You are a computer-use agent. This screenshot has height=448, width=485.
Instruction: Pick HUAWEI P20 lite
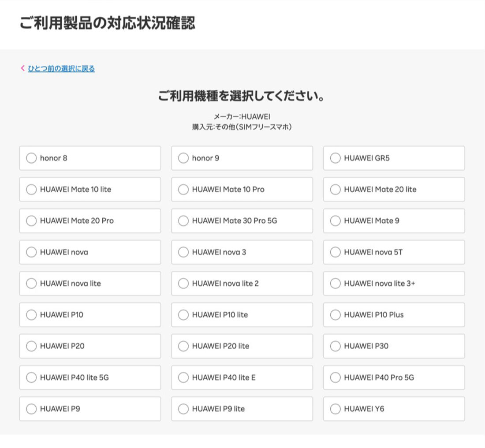tap(242, 346)
